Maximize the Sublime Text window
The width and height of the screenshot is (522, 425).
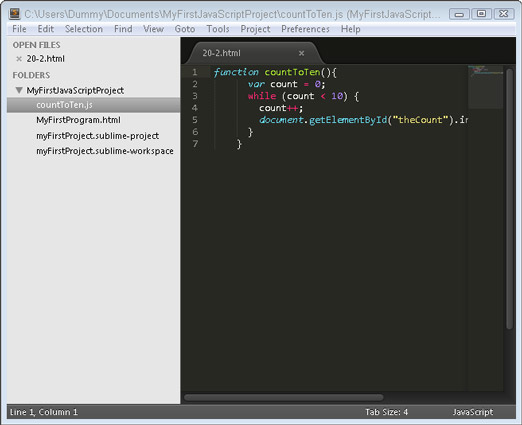(x=481, y=14)
